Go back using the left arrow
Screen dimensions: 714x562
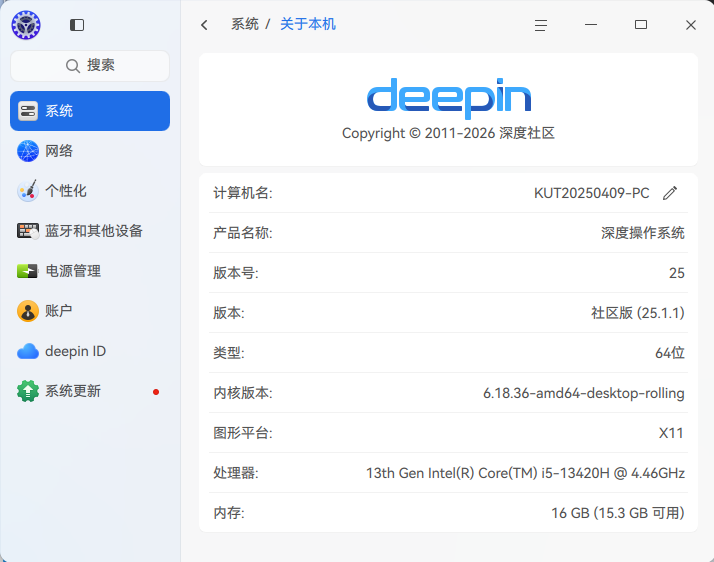(x=204, y=25)
